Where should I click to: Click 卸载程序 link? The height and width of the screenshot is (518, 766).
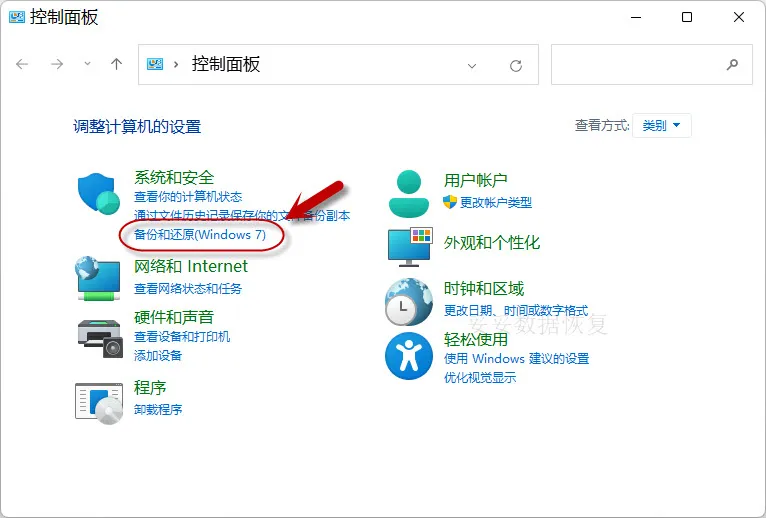158,409
